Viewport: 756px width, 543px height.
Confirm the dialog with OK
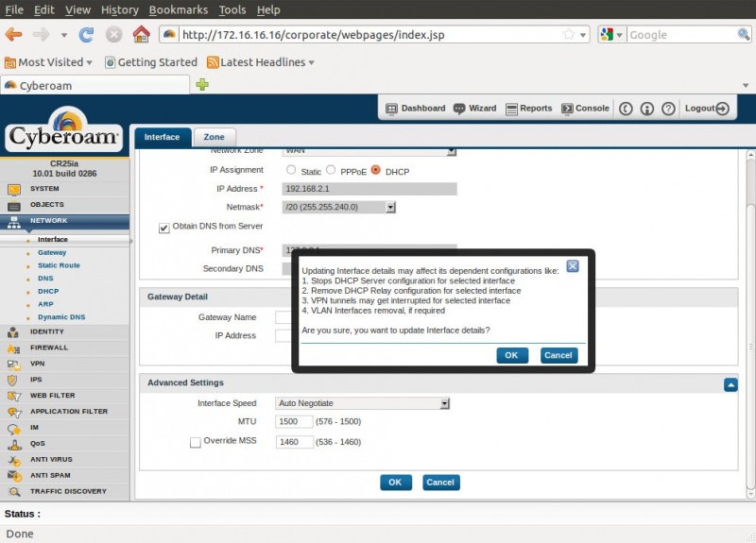(x=512, y=356)
